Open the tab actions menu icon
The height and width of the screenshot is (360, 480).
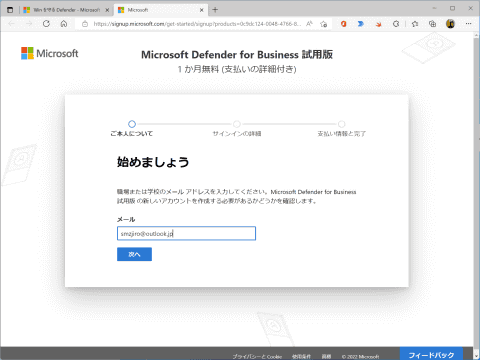click(x=10, y=10)
